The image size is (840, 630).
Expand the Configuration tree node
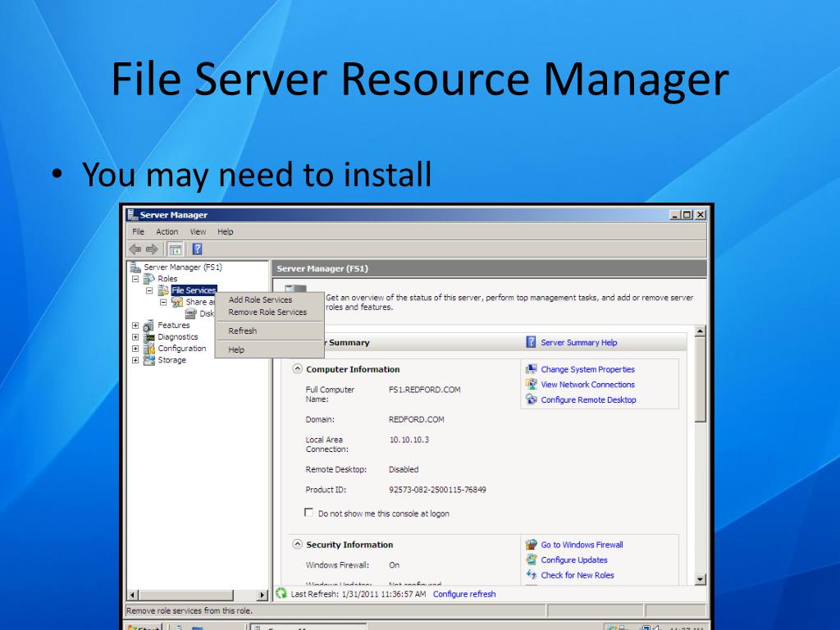135,348
